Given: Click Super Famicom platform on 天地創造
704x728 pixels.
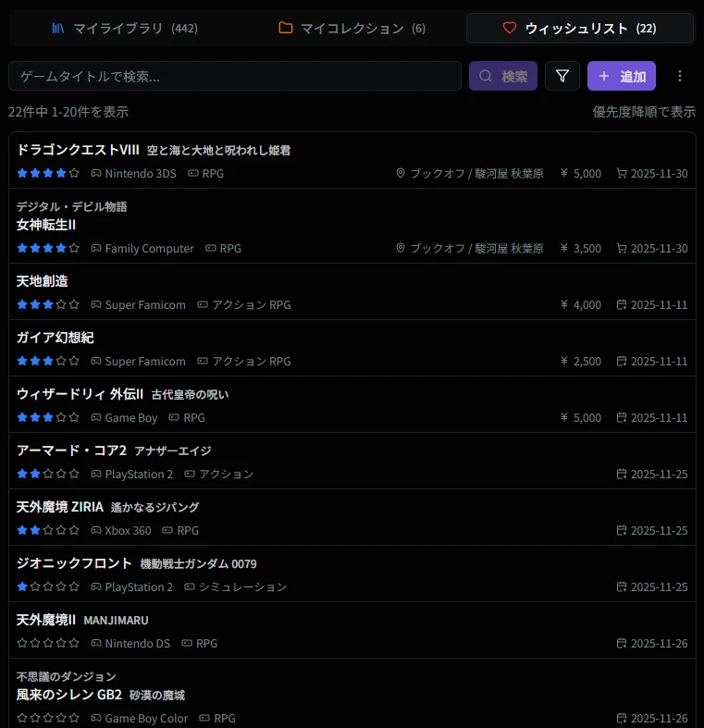Looking at the screenshot, I should pyautogui.click(x=145, y=305).
